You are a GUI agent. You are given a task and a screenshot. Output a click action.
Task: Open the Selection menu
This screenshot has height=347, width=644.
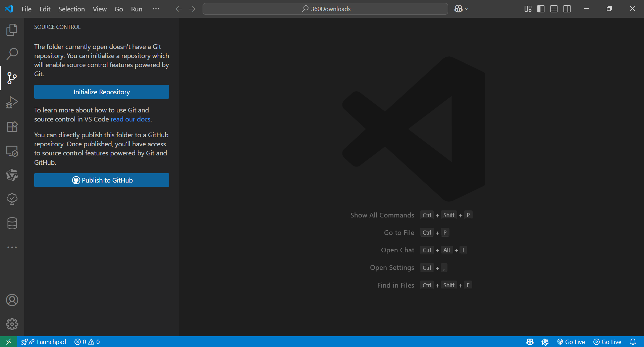point(71,9)
